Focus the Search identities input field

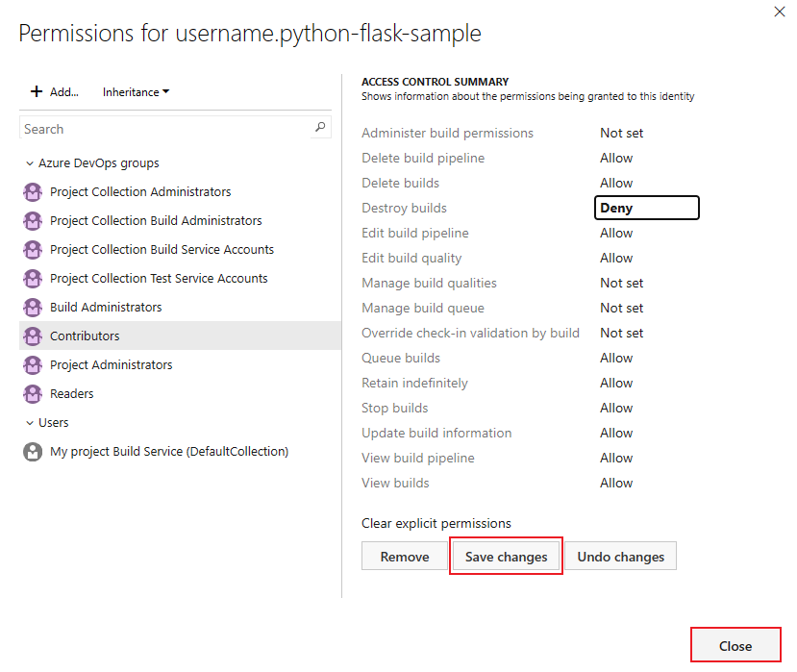pos(163,129)
